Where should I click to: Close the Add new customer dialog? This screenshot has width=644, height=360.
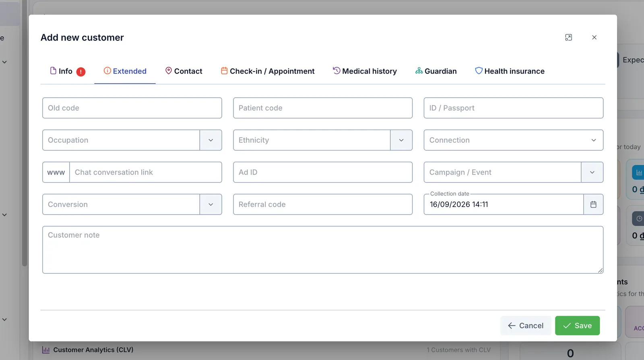tap(594, 37)
